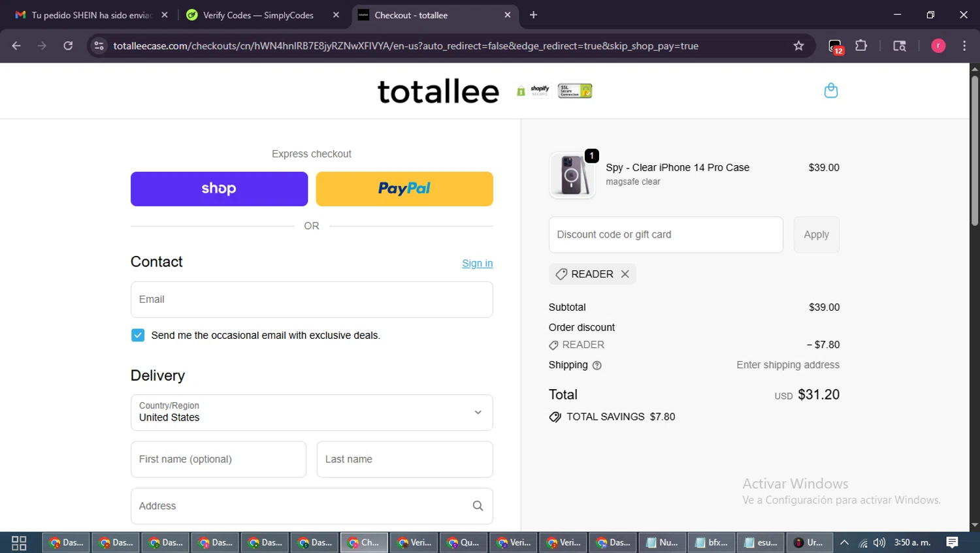The image size is (980, 553).
Task: Reload the checkout page
Action: pos(68,46)
